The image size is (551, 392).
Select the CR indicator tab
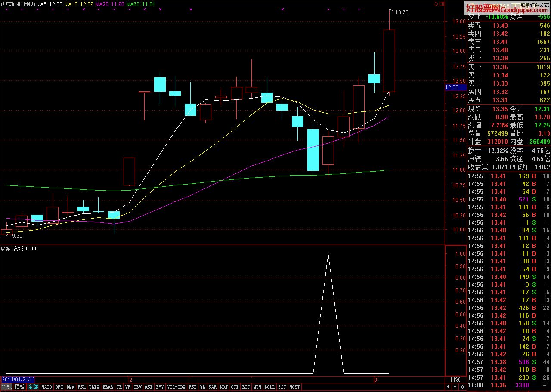click(119, 387)
